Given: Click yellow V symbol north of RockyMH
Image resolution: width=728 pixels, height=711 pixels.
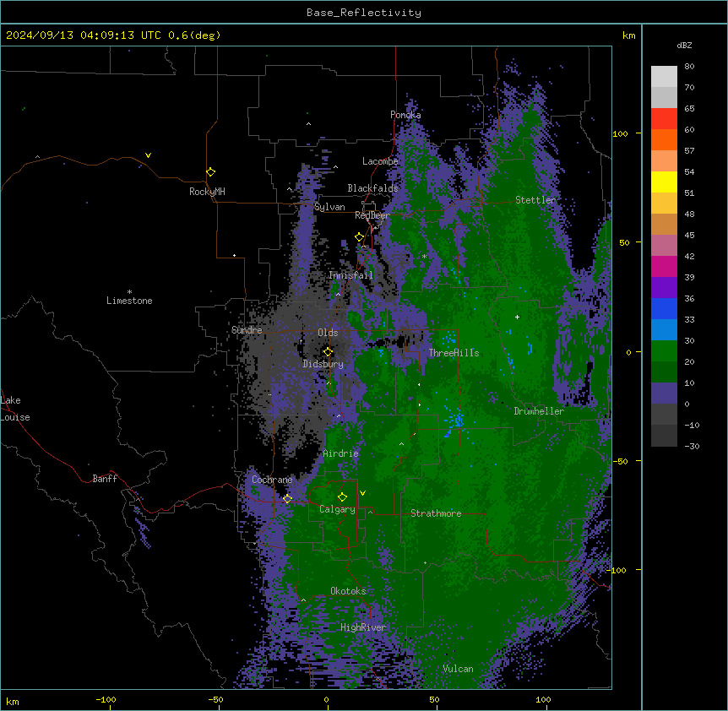Looking at the screenshot, I should (x=148, y=155).
